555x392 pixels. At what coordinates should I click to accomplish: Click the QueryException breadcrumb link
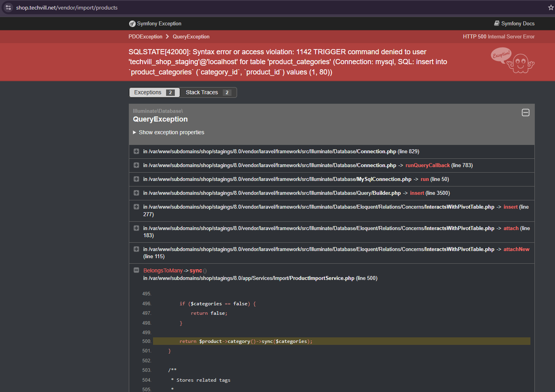click(191, 37)
